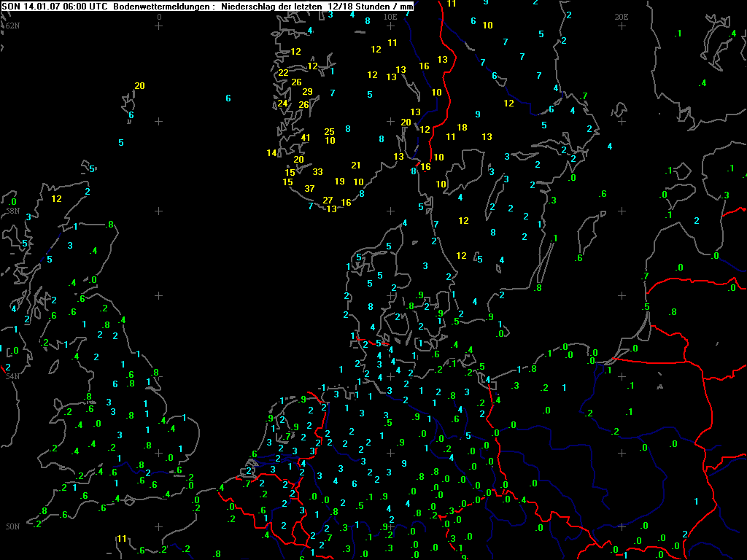Select the yellow 19 station reading
Viewport: 747px width, 560px height.
[x=339, y=182]
